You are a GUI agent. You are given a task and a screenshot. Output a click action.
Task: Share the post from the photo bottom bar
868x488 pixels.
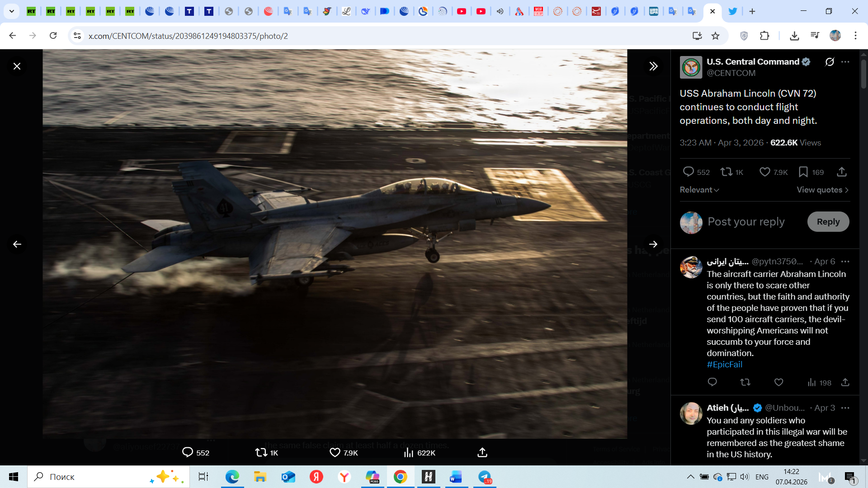point(482,453)
